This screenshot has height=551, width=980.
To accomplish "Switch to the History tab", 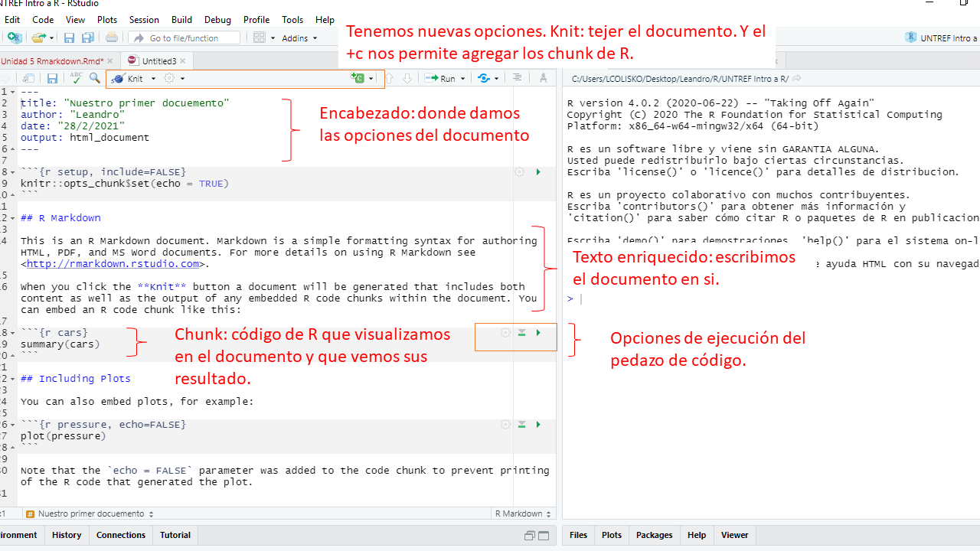I will coord(67,535).
